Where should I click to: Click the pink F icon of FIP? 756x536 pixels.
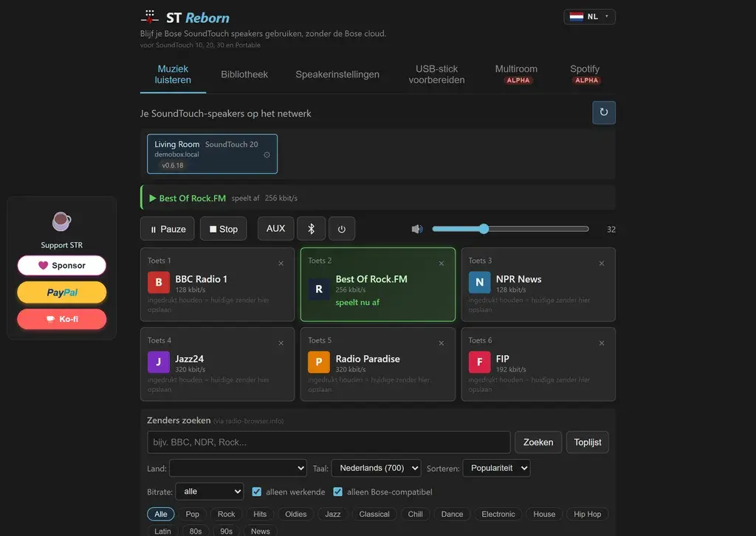coord(479,362)
